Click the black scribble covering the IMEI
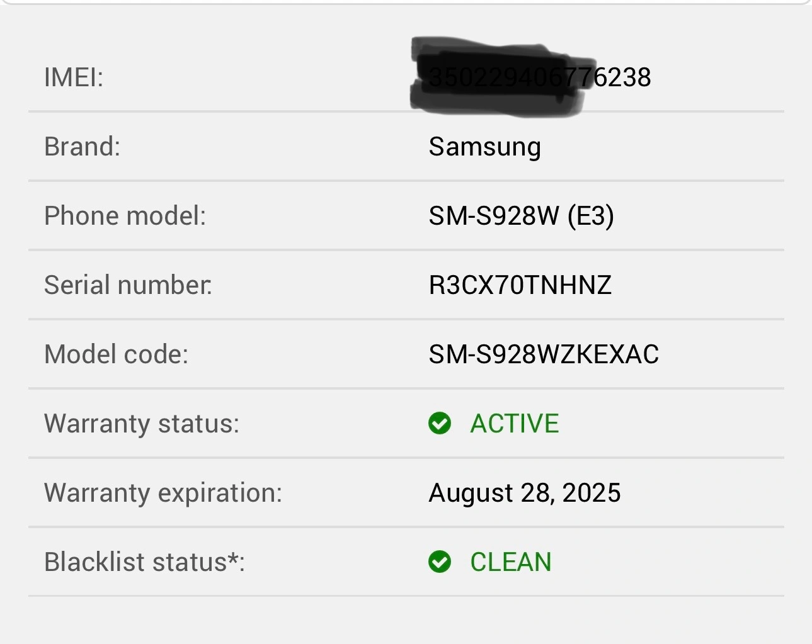Viewport: 812px width, 644px height. [501, 77]
